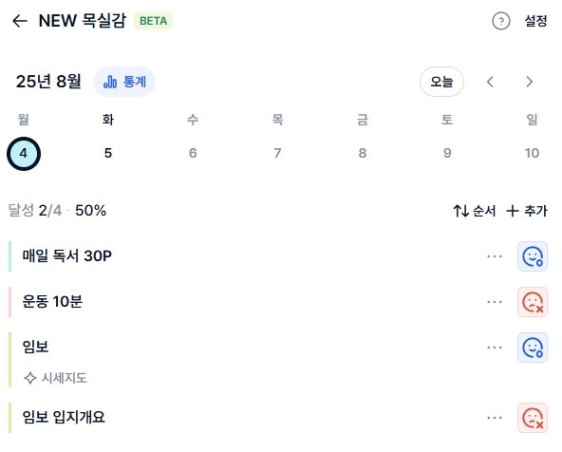The image size is (562, 452).
Task: Go to previous week with left chevron
Action: [490, 82]
